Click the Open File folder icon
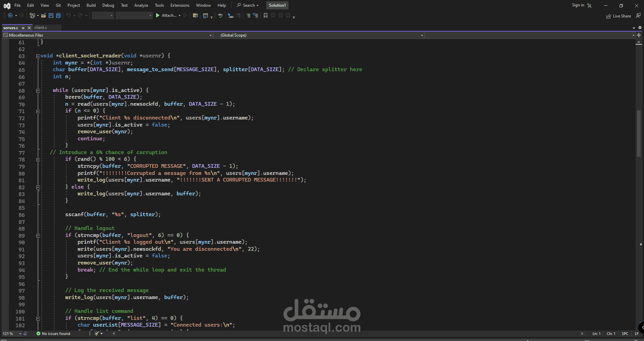 (44, 15)
